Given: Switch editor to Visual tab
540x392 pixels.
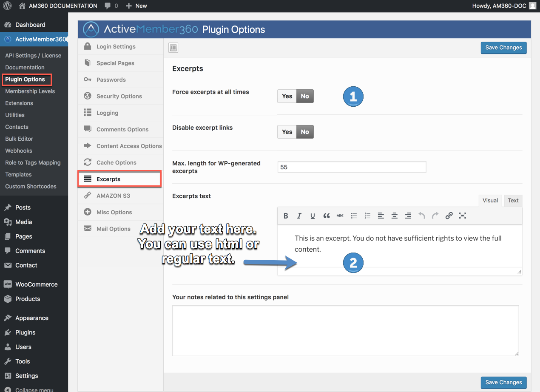Looking at the screenshot, I should 490,201.
